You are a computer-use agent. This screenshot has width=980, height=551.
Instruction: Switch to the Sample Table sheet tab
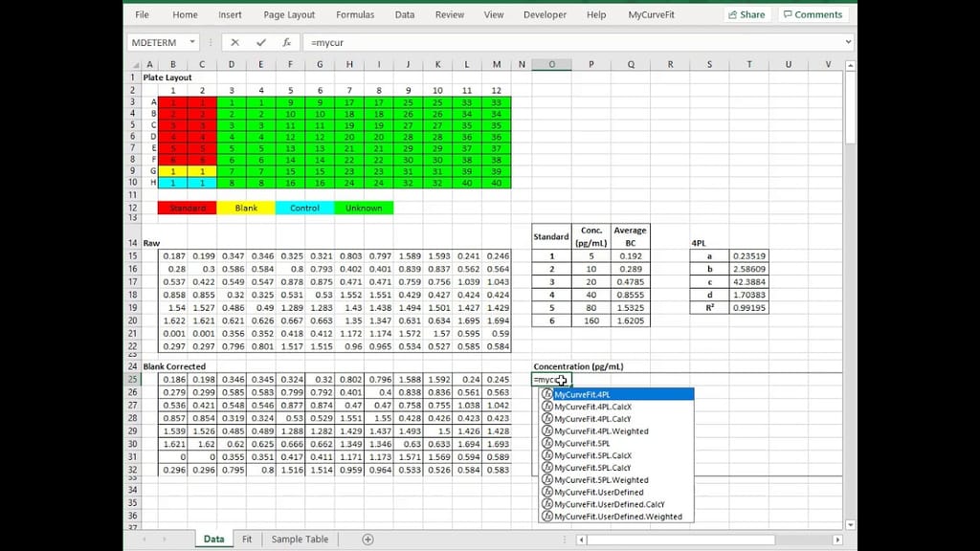coord(300,540)
